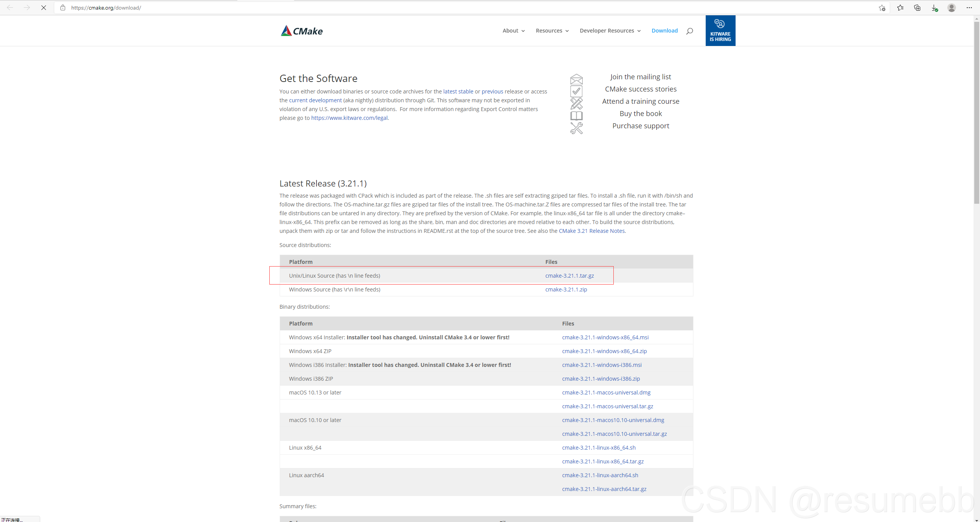Click the Kitware Is Hiring badge

(x=720, y=31)
